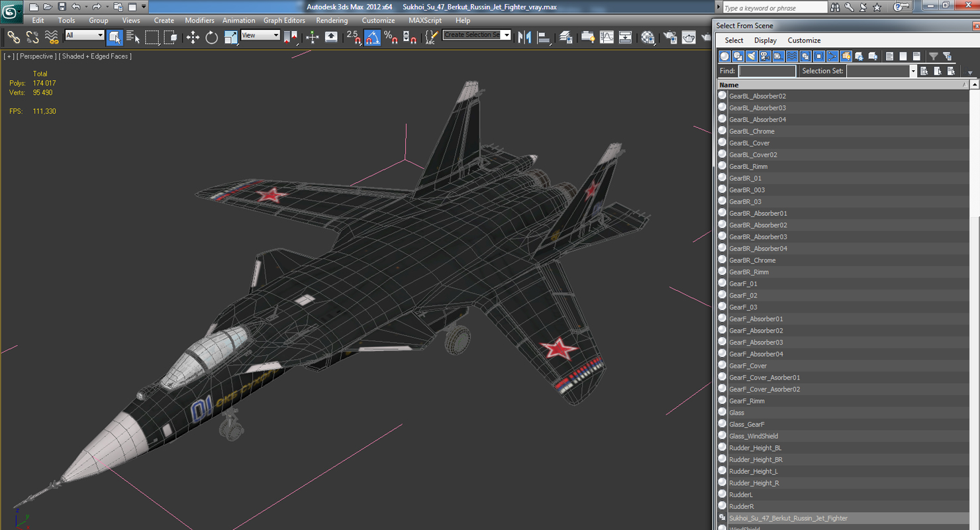Click the Open File icon

[48, 7]
